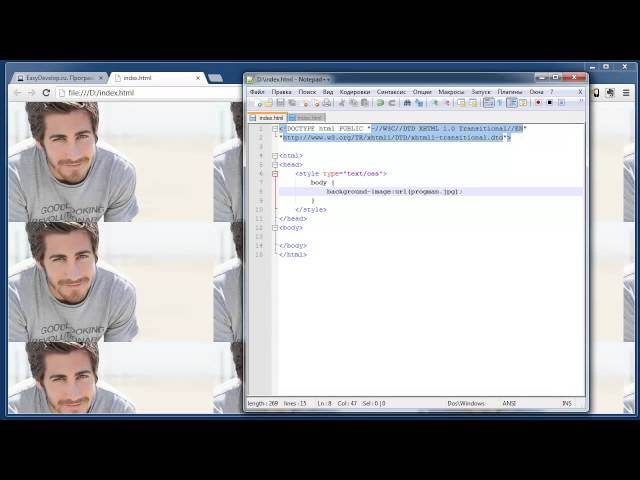Image resolution: width=640 pixels, height=480 pixels.
Task: Collapse the DOCTYPE fold on line 1
Action: 275,129
